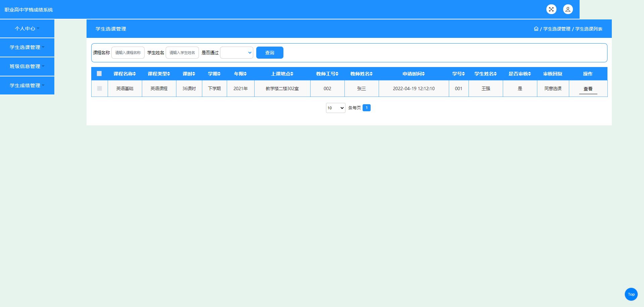This screenshot has height=307, width=644.
Task: Focus the 学生姓名 search input field
Action: pyautogui.click(x=182, y=53)
